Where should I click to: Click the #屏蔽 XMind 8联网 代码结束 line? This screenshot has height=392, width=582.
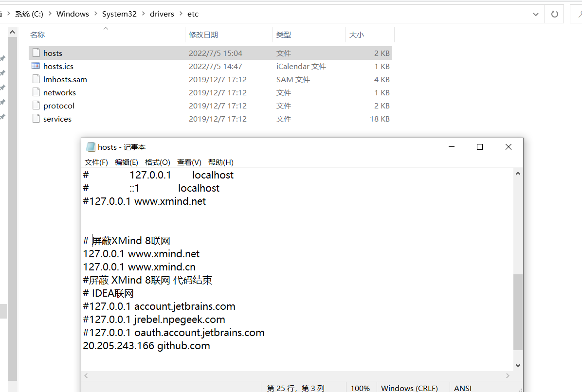pos(147,280)
